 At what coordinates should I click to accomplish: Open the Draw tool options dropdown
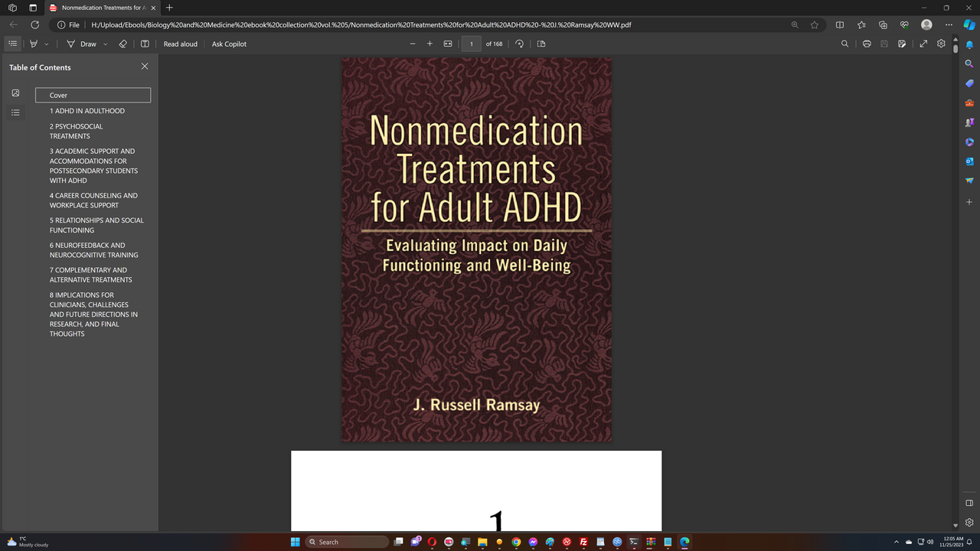pos(105,44)
